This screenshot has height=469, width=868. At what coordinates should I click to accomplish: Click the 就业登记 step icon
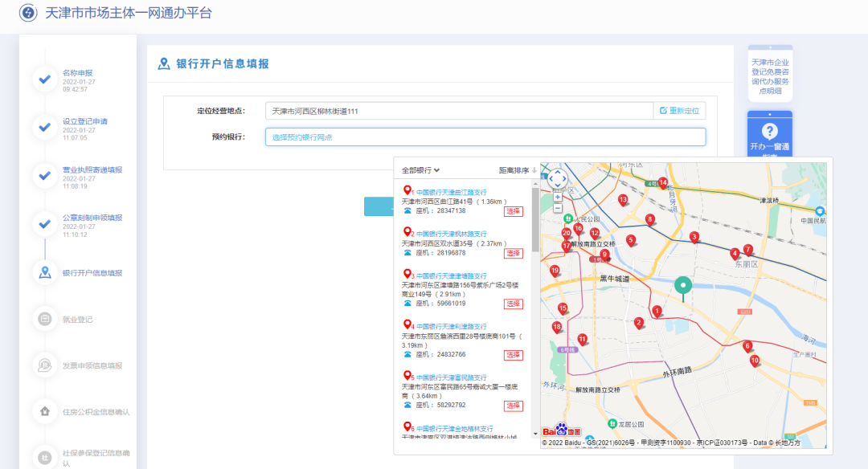pyautogui.click(x=45, y=319)
